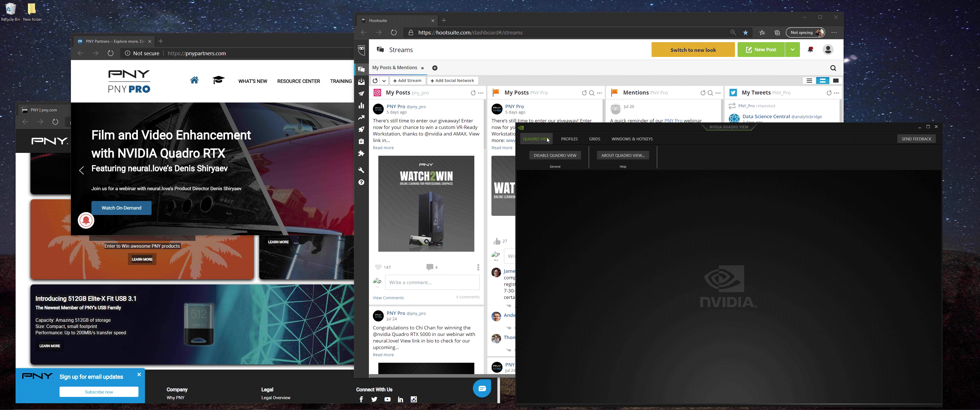Select the My Posts & Mentions tab
The width and height of the screenshot is (980, 410).
click(395, 68)
